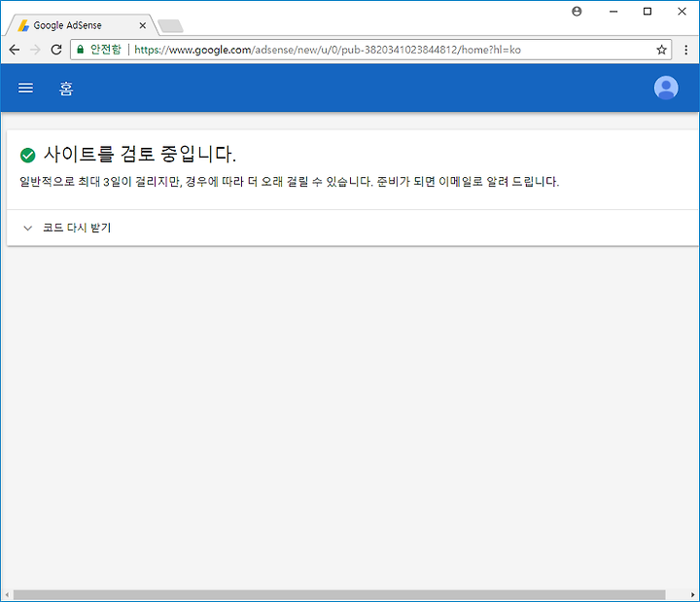This screenshot has height=602, width=700.
Task: Click the browser back arrow
Action: click(15, 50)
